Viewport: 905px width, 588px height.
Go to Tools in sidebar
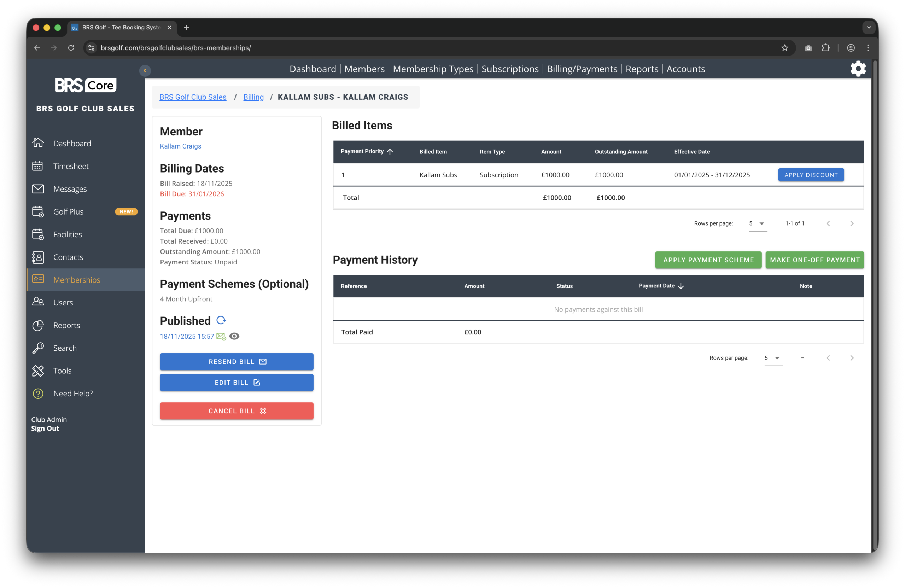click(62, 371)
